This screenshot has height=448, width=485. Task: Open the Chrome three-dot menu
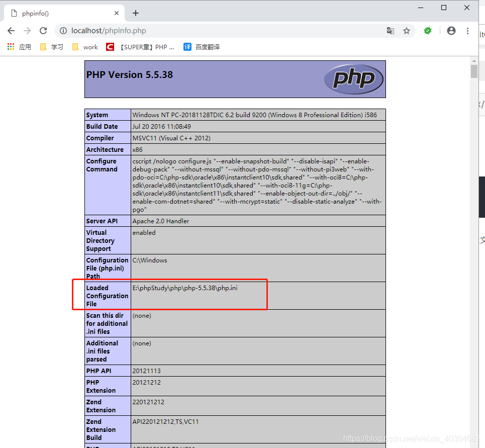pyautogui.click(x=468, y=31)
